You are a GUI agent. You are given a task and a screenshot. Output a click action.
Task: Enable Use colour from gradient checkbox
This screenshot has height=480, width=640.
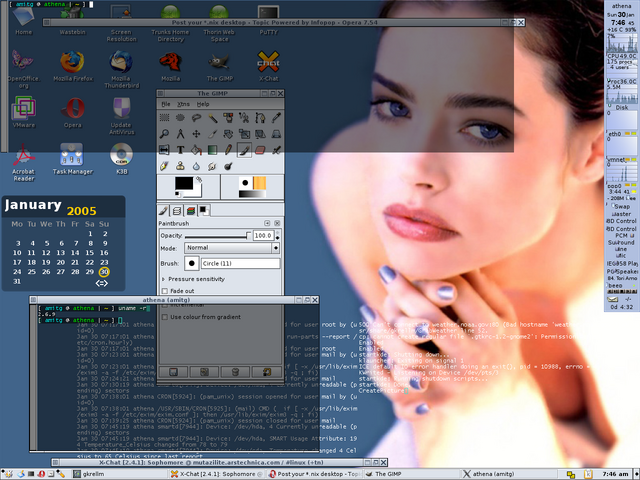coord(165,317)
